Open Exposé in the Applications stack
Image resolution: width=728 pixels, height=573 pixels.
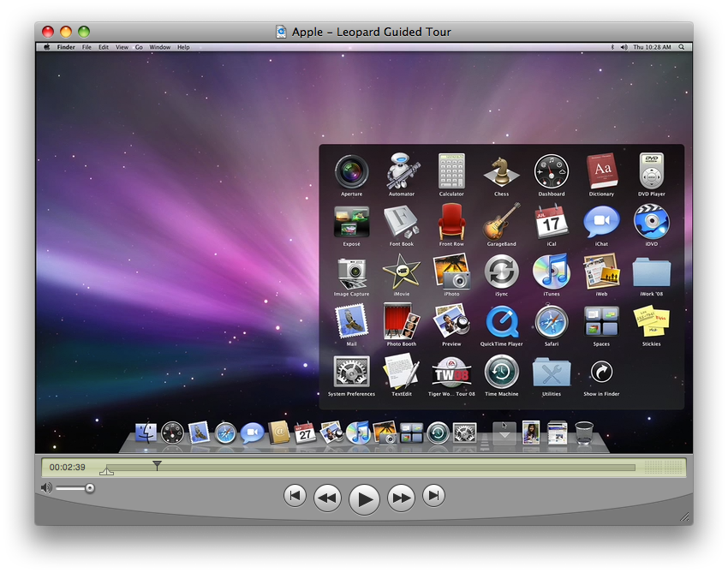point(351,222)
